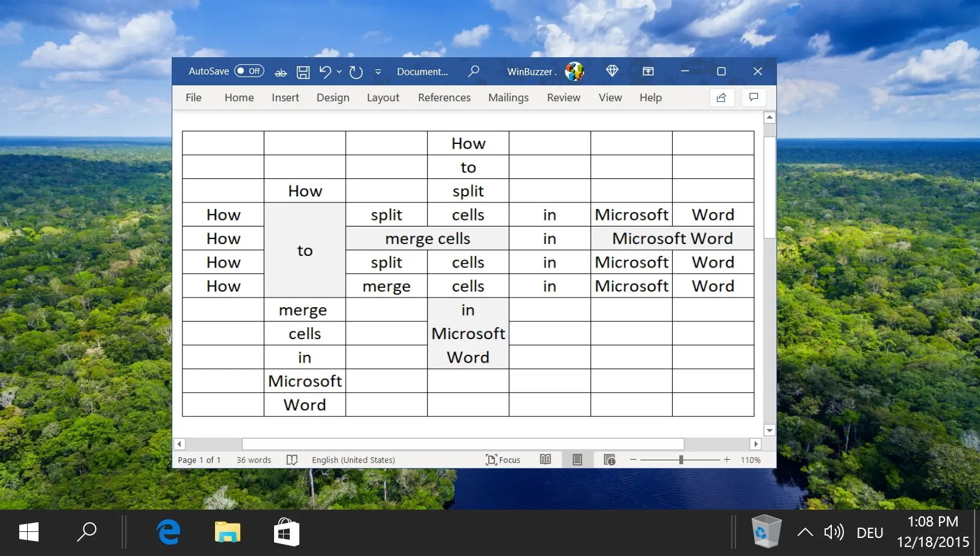Click the spelling check icon in status bar
Image resolution: width=980 pixels, height=556 pixels.
point(293,460)
